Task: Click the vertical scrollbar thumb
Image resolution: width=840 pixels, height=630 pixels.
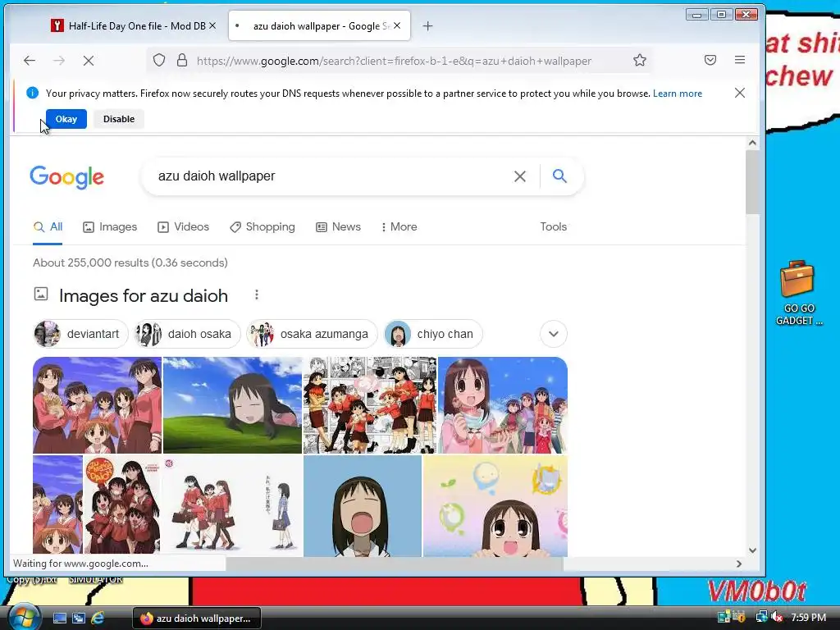Action: click(752, 182)
